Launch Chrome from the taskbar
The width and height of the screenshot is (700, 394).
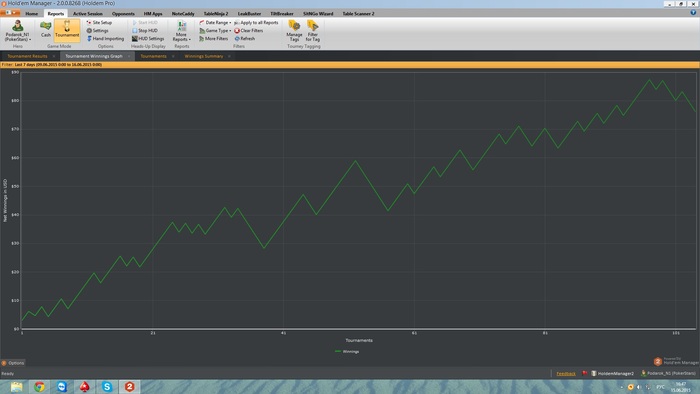(39, 386)
